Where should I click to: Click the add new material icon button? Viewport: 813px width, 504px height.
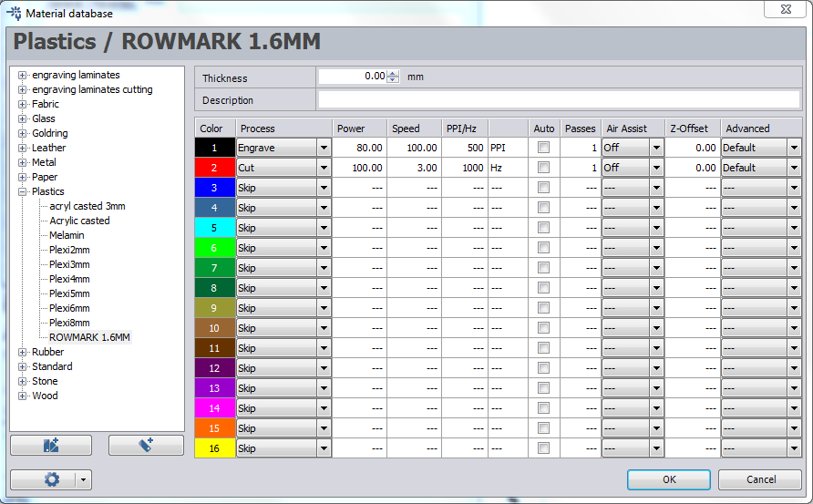pyautogui.click(x=146, y=445)
